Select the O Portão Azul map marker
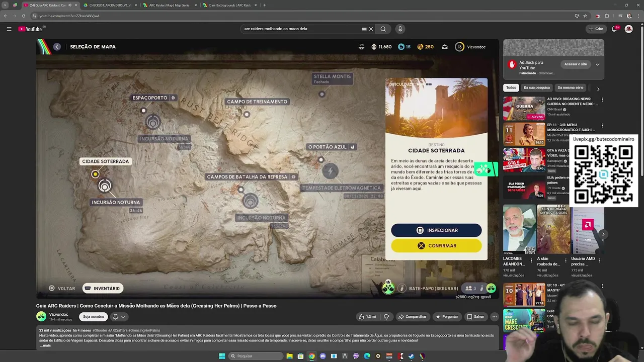Image resolution: width=644 pixels, height=362 pixels. pos(321,160)
